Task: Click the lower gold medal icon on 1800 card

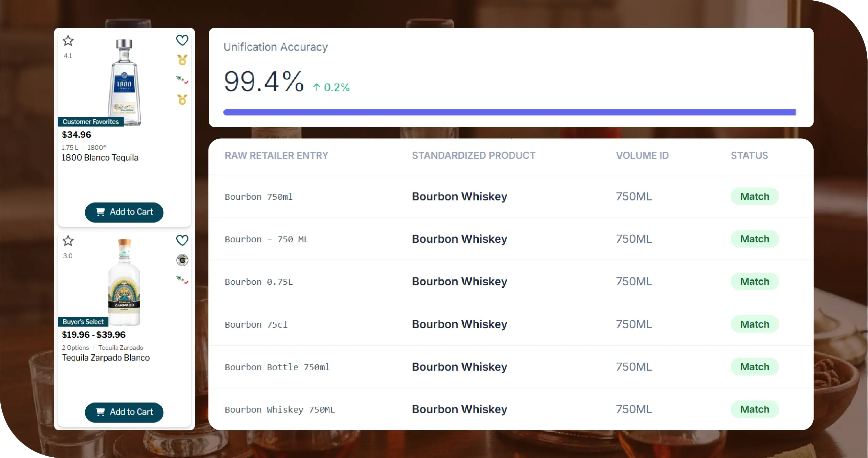Action: click(183, 100)
